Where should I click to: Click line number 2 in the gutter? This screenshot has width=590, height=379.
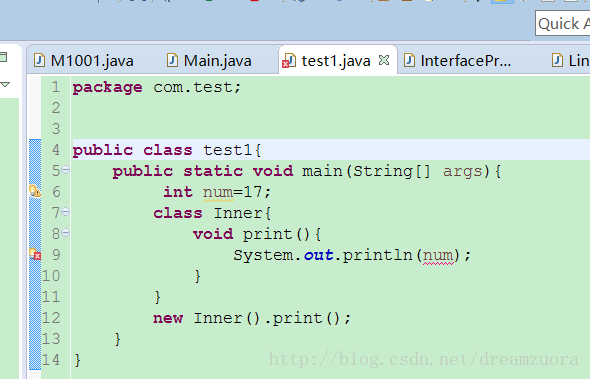56,108
